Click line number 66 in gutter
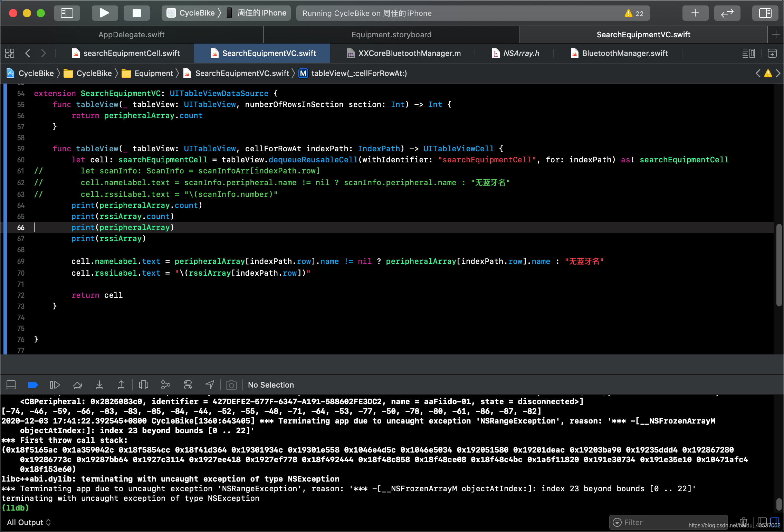 pyautogui.click(x=21, y=227)
